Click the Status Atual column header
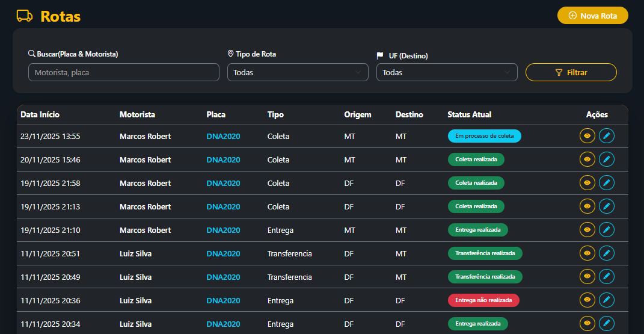The width and height of the screenshot is (644, 334). (469, 114)
